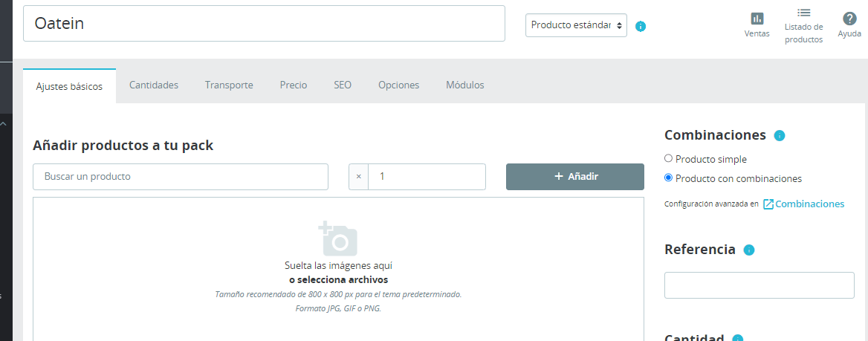Switch to Cantidades tab

tap(154, 85)
